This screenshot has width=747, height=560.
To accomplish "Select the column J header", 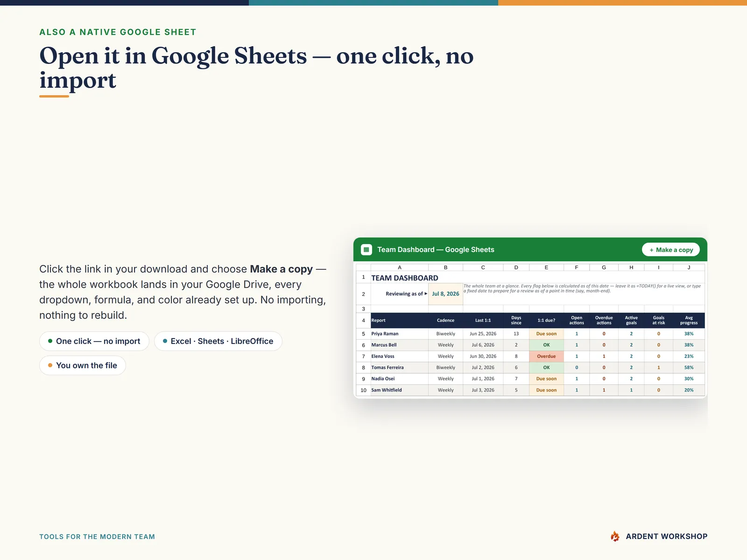I will coord(689,267).
